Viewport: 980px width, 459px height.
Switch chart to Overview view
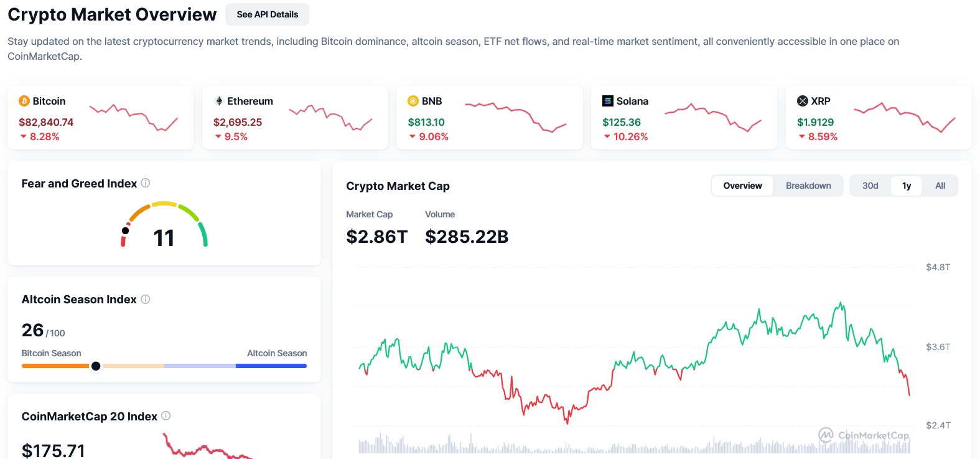pos(742,186)
